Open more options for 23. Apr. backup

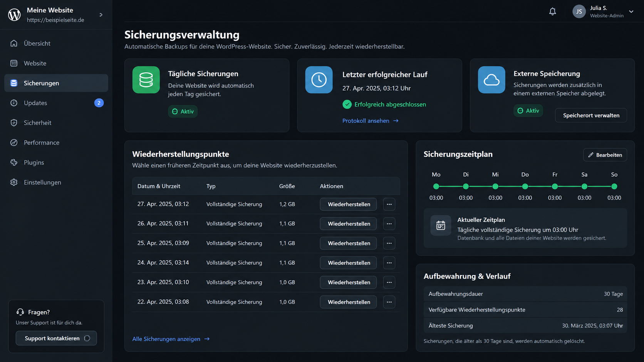pyautogui.click(x=389, y=282)
